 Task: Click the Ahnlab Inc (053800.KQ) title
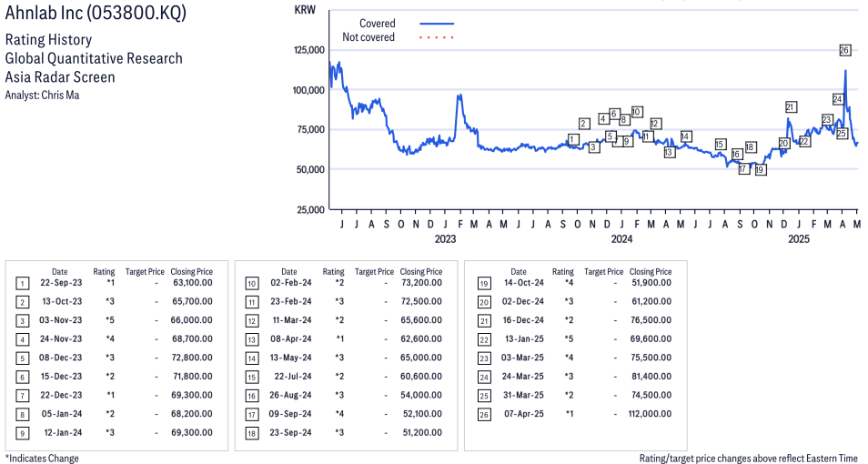(96, 13)
